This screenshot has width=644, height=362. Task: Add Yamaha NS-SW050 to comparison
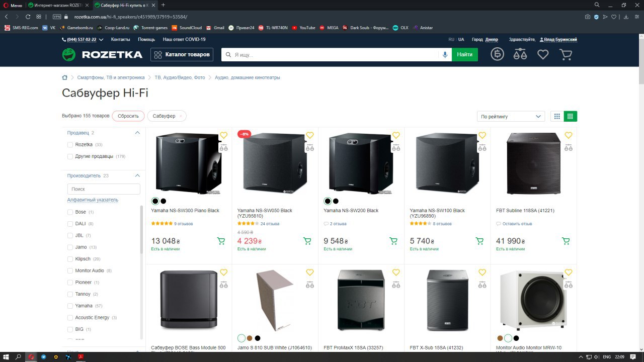click(310, 147)
